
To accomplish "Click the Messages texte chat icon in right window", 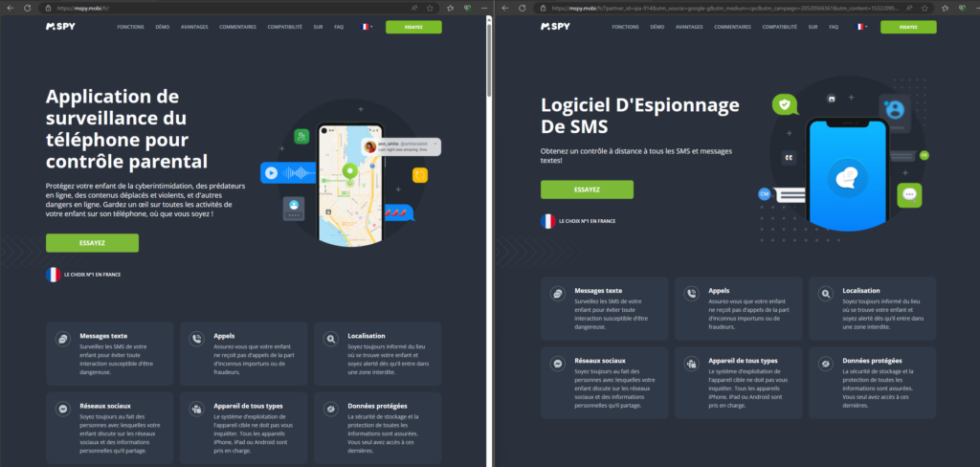I will coord(558,294).
